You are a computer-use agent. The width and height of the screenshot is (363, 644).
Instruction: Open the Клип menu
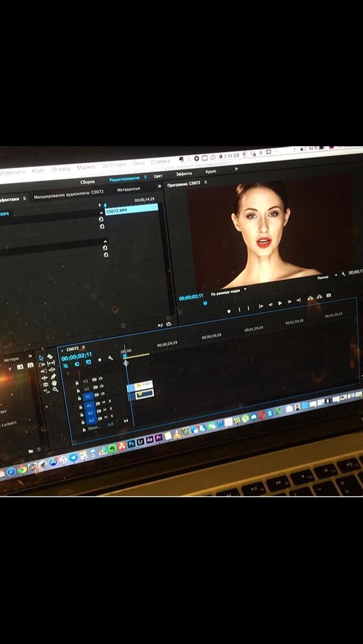pyautogui.click(x=39, y=170)
